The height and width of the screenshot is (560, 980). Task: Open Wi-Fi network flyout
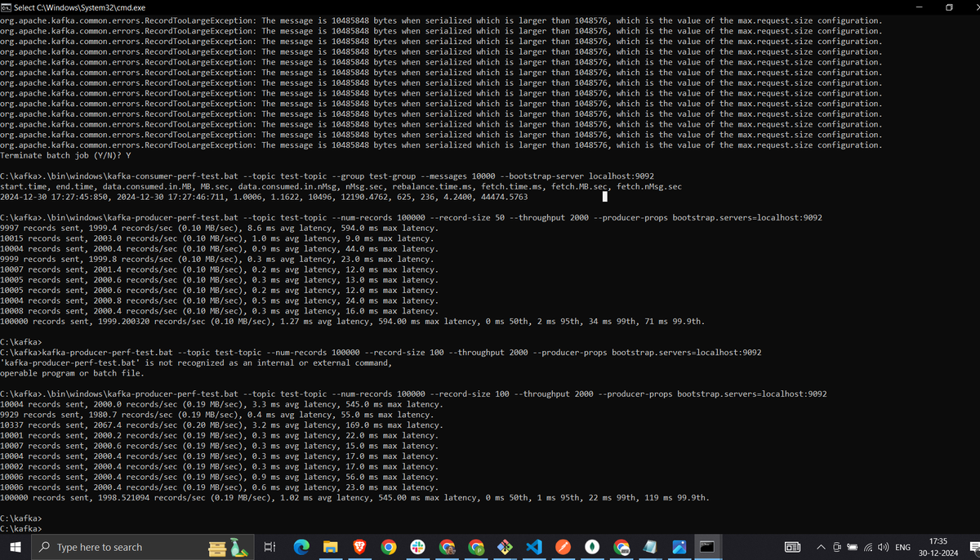(x=867, y=547)
